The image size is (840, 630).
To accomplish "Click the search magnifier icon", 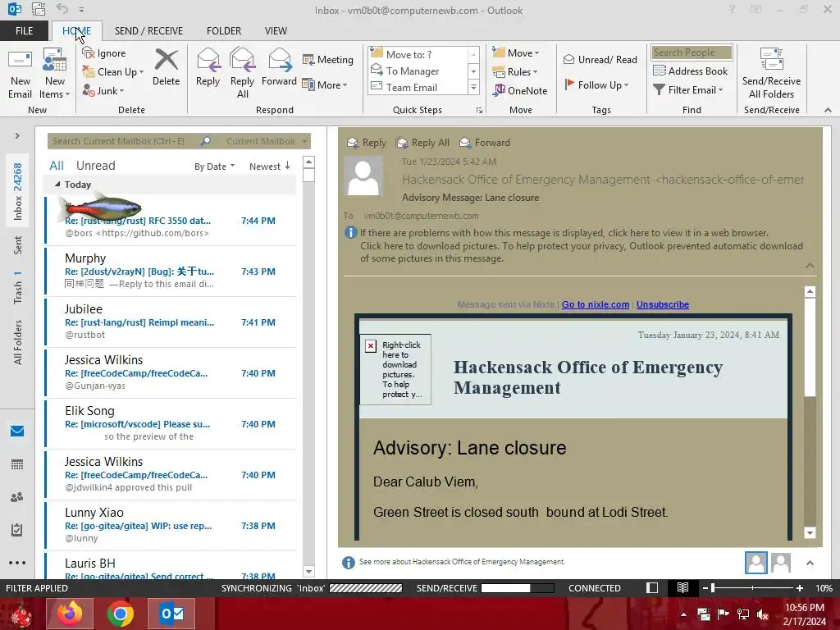I will [x=206, y=141].
